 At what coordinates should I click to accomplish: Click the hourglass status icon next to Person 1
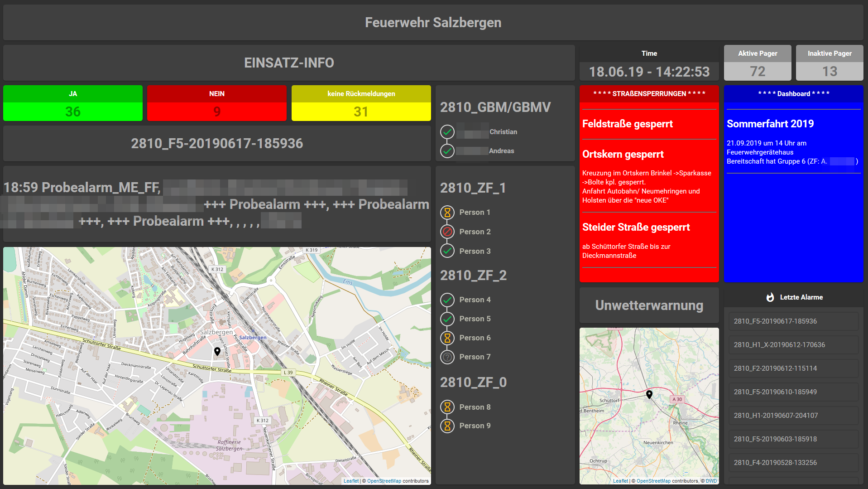tap(447, 212)
